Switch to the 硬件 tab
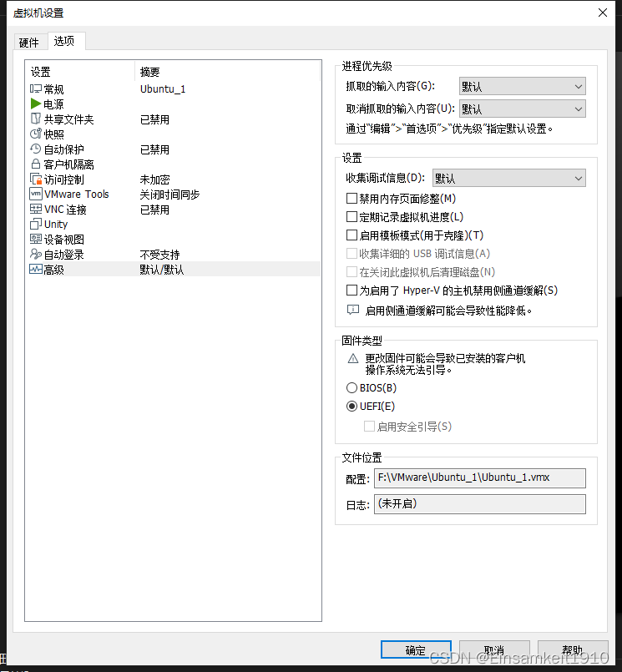This screenshot has height=672, width=622. (29, 43)
